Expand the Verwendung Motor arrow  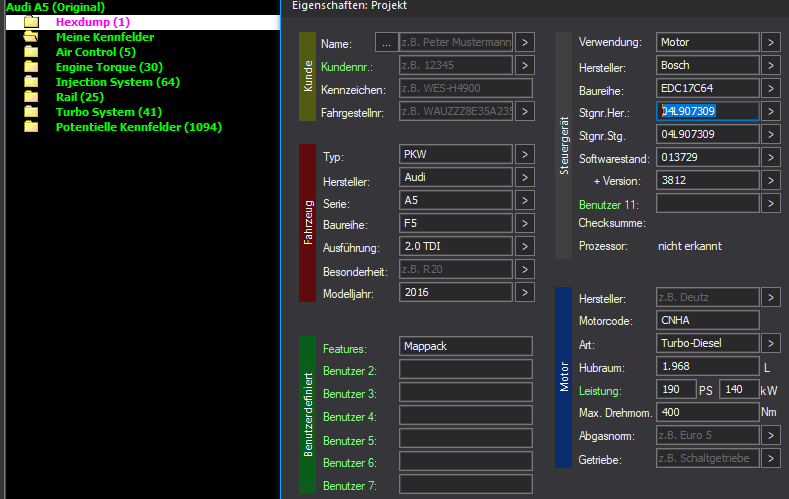pyautogui.click(x=771, y=42)
